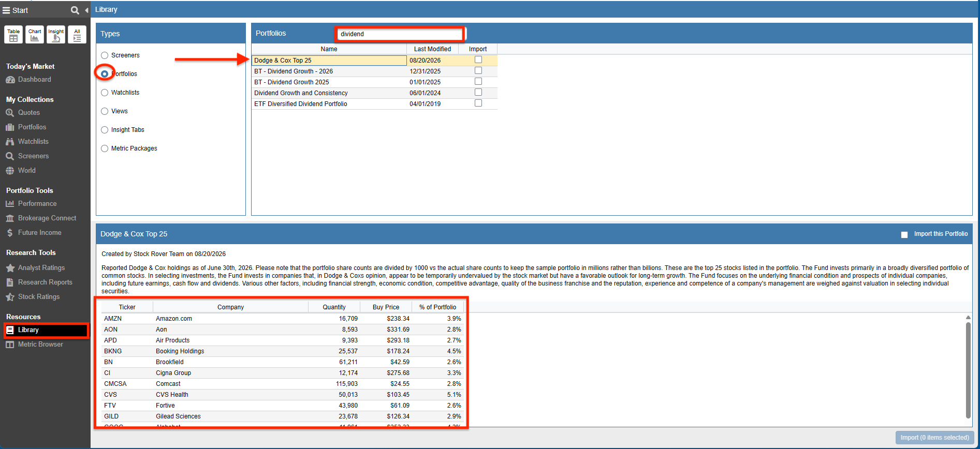Click the Import (0 items selected) button
Viewport: 980px width, 449px height.
point(934,438)
